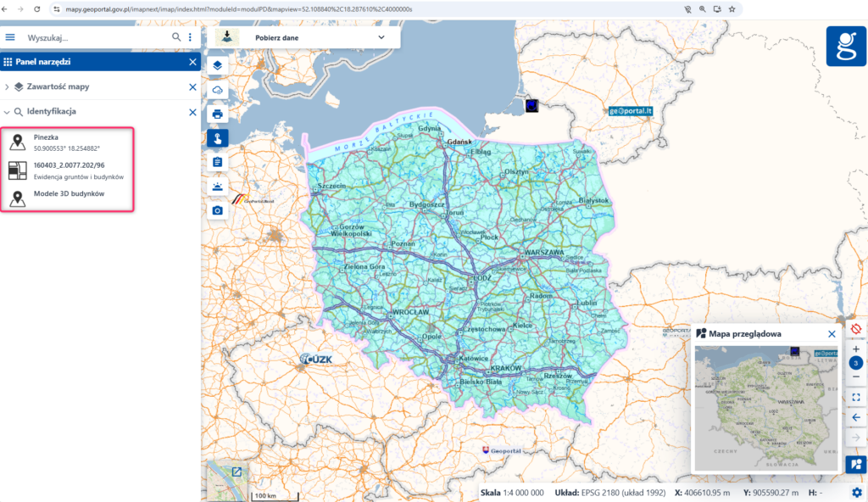This screenshot has width=868, height=502.
Task: Collapse the Identyfikacja section
Action: click(x=7, y=112)
